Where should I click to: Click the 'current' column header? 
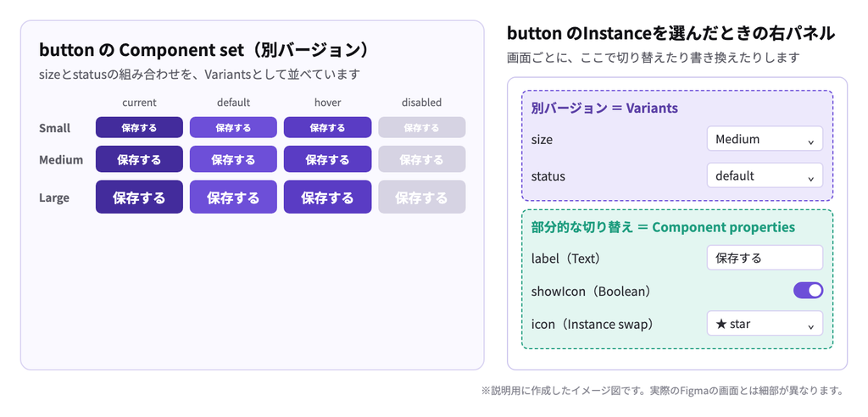[x=139, y=103]
